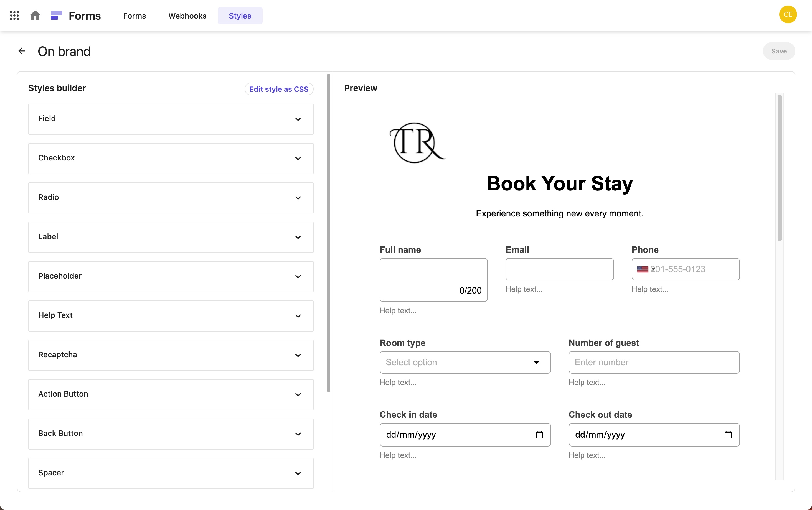Open the Check out date calendar icon
The width and height of the screenshot is (812, 510).
tap(728, 435)
